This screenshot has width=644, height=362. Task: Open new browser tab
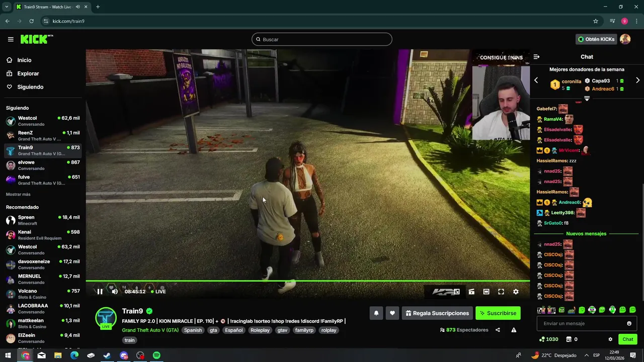point(98,7)
